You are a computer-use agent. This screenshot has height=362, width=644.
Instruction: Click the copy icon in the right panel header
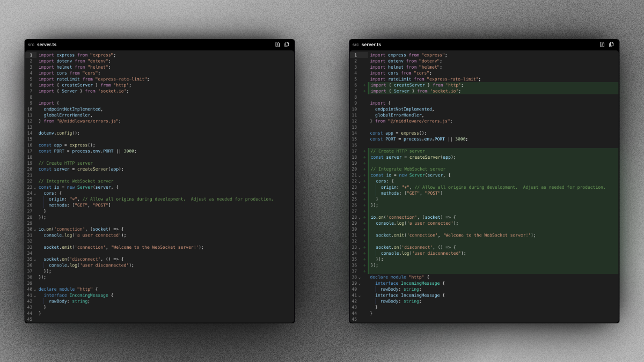coord(611,45)
